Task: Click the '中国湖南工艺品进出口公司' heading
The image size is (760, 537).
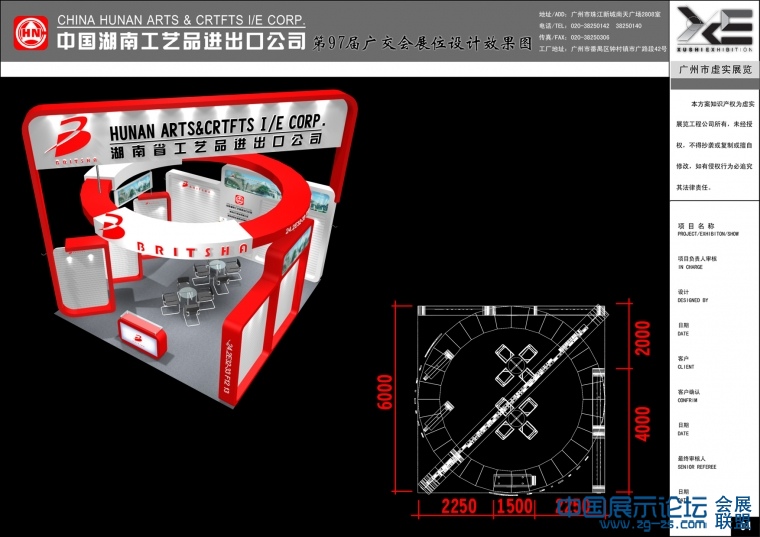Action: (x=181, y=41)
